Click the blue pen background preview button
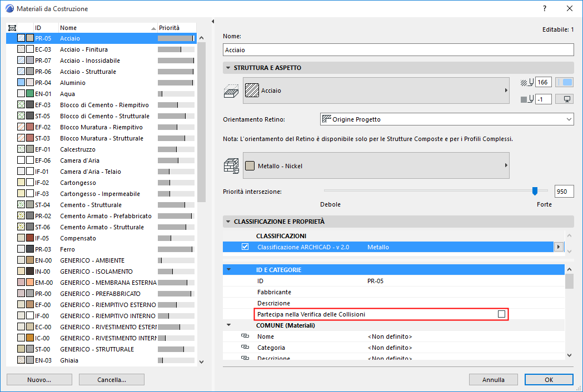The width and height of the screenshot is (583, 392). [x=565, y=82]
